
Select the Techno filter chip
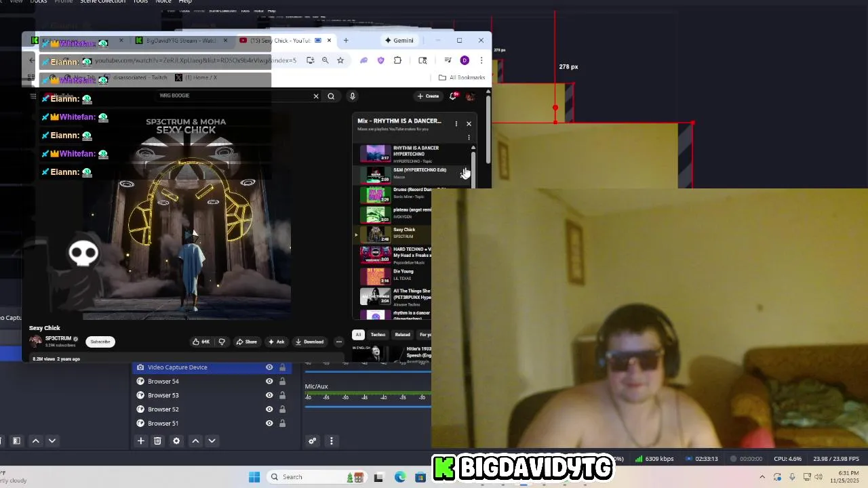[x=378, y=335]
